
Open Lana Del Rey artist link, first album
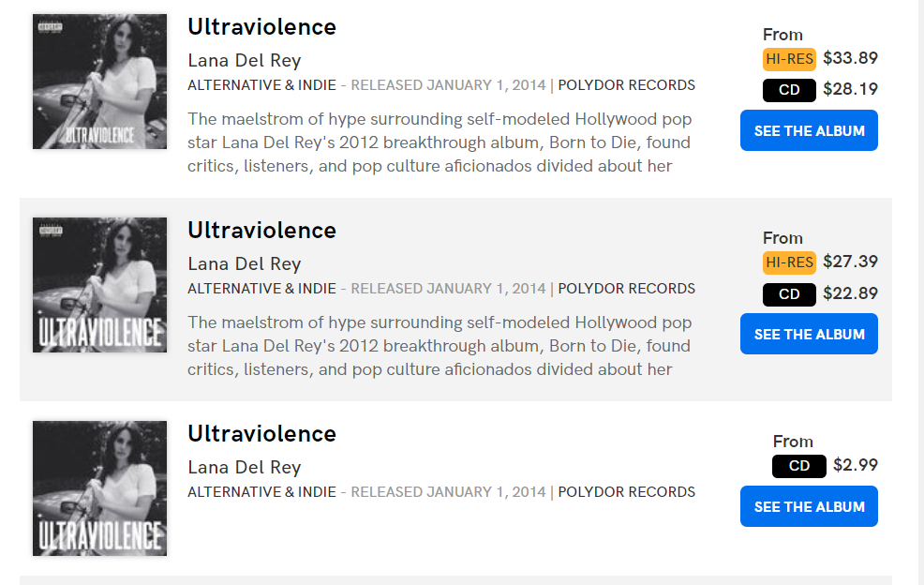click(x=244, y=61)
